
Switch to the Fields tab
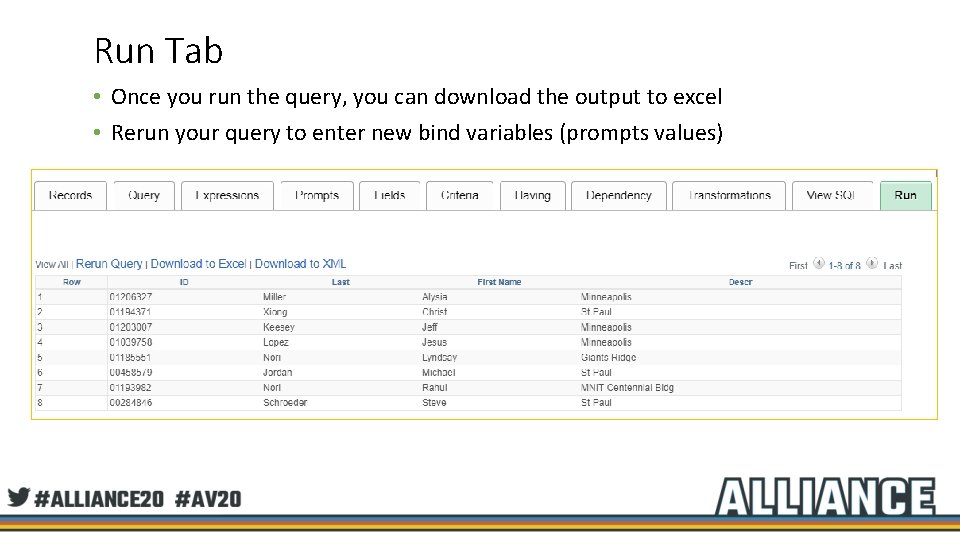390,195
